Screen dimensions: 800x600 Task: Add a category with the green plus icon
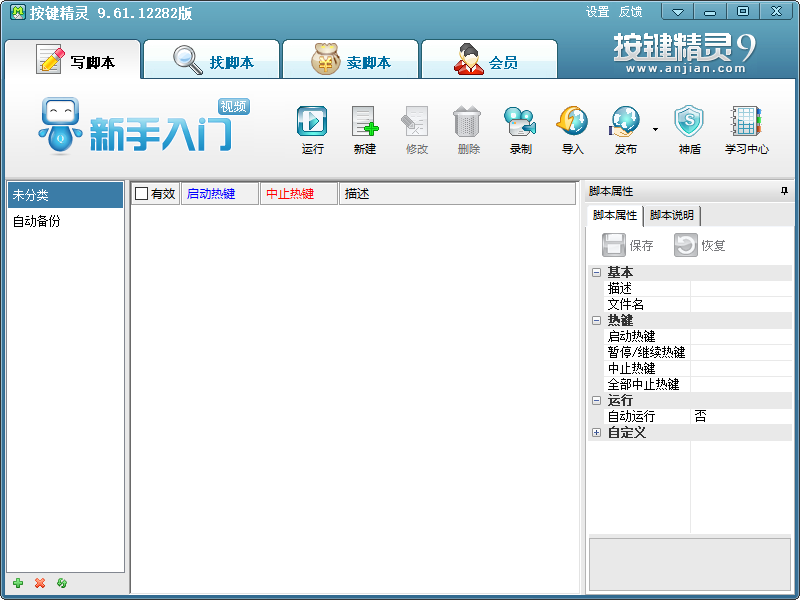tap(20, 583)
